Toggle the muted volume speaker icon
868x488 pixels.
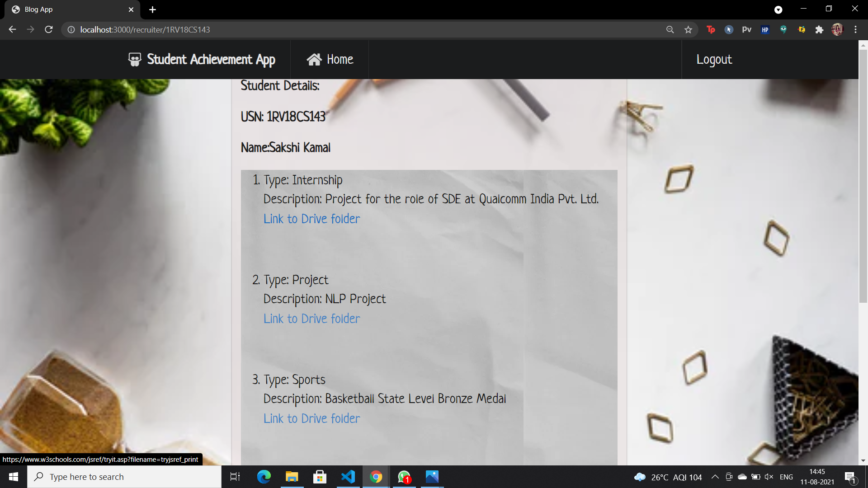pos(769,477)
